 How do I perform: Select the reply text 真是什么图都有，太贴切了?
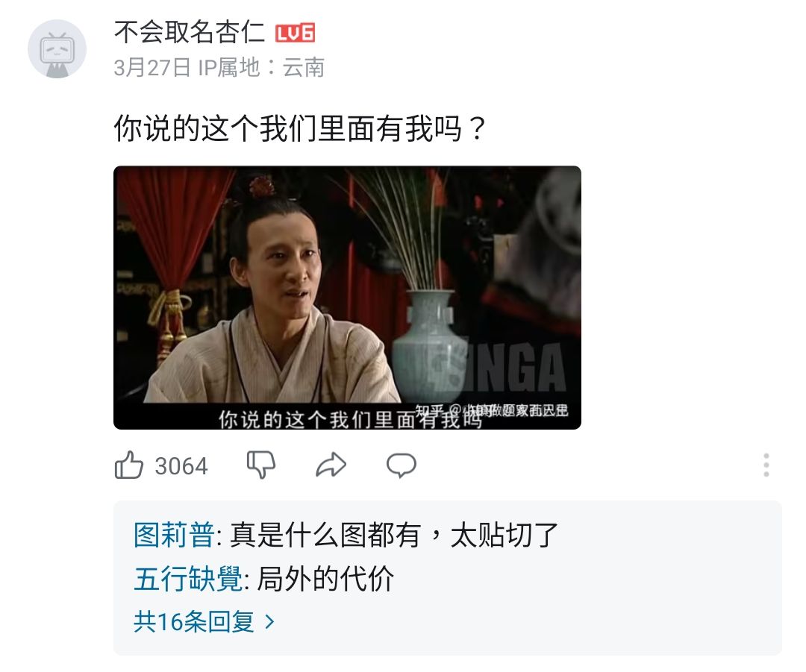(x=394, y=535)
